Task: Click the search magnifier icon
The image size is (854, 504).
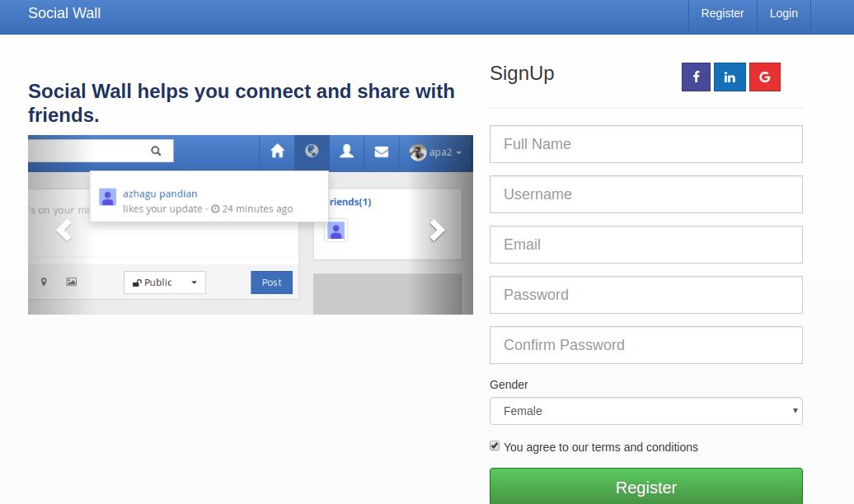Action: (x=156, y=152)
